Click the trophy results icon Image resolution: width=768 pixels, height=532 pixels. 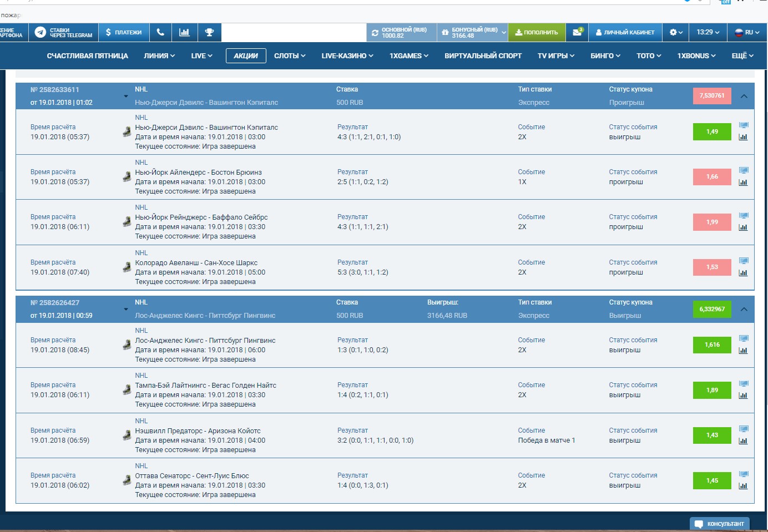click(x=209, y=32)
